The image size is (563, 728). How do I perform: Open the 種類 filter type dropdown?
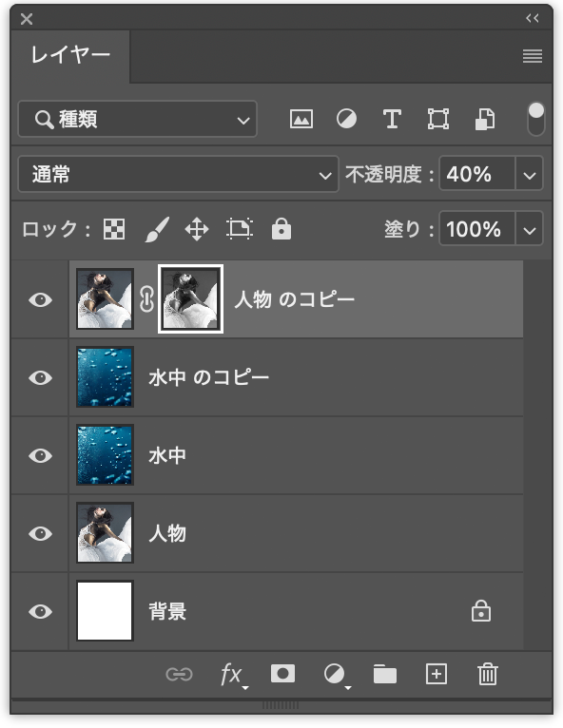[x=137, y=119]
